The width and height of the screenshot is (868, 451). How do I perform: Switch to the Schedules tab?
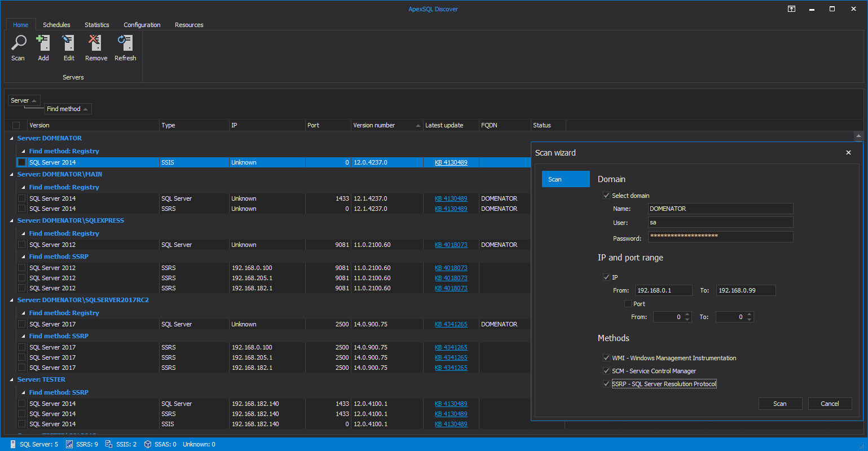click(x=56, y=25)
